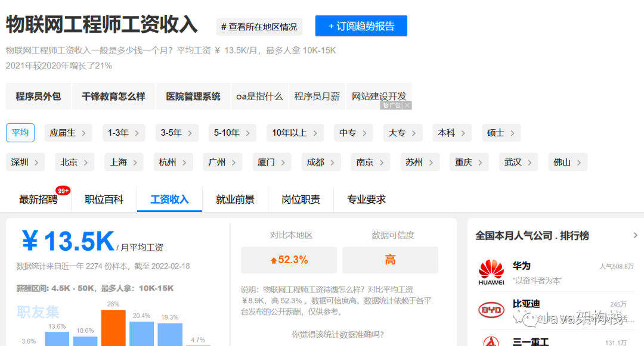
Task: Open the 3-5年 experience filter
Action: 177,133
